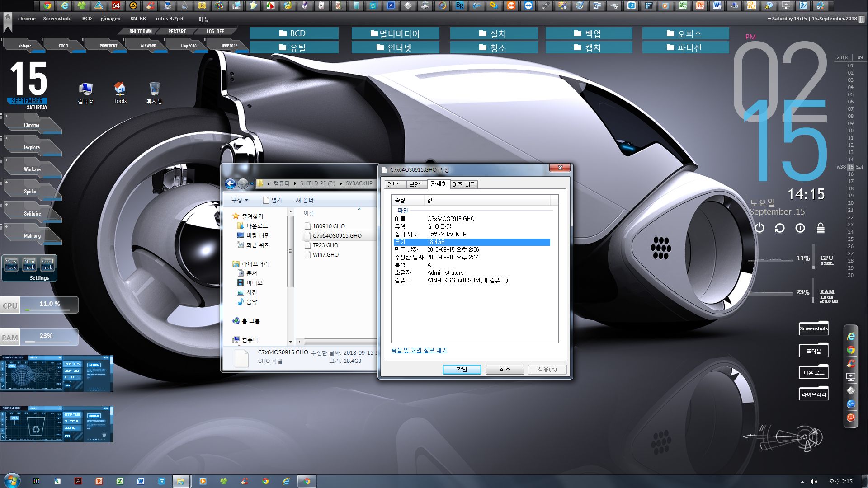
Task: Click the restart refresh icon under the clock
Action: click(780, 228)
